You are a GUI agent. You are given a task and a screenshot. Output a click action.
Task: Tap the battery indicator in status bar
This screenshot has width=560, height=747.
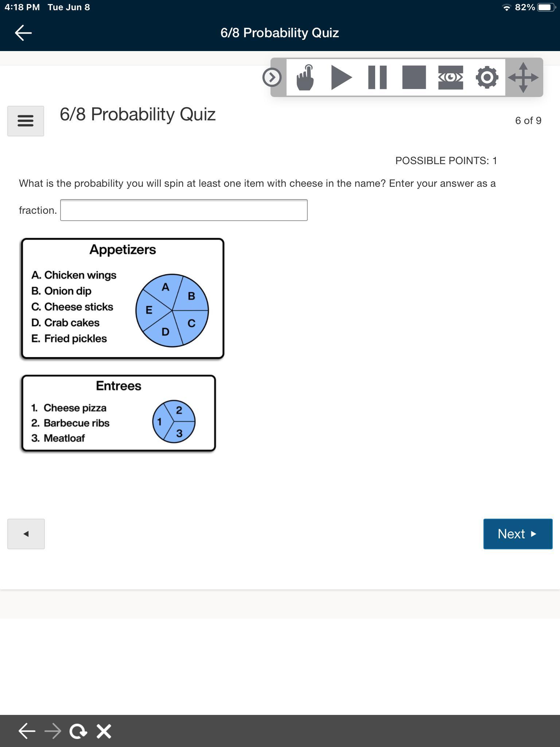point(547,7)
